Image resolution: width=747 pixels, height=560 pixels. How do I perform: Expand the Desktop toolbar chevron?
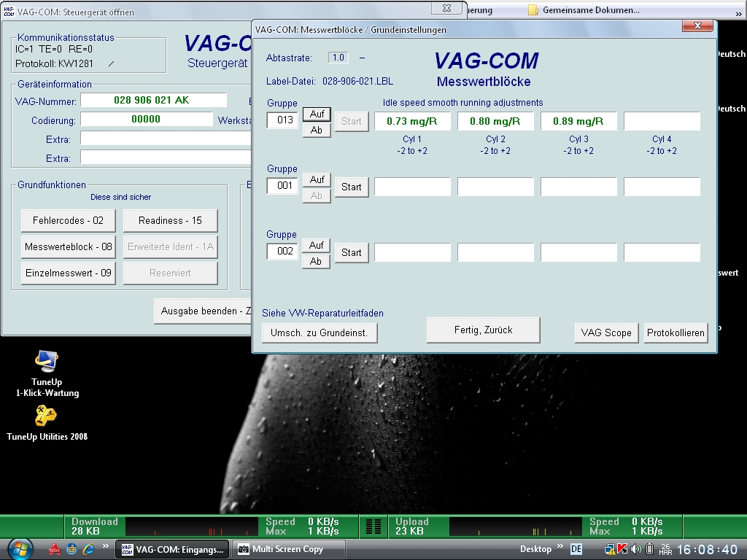[x=560, y=546]
